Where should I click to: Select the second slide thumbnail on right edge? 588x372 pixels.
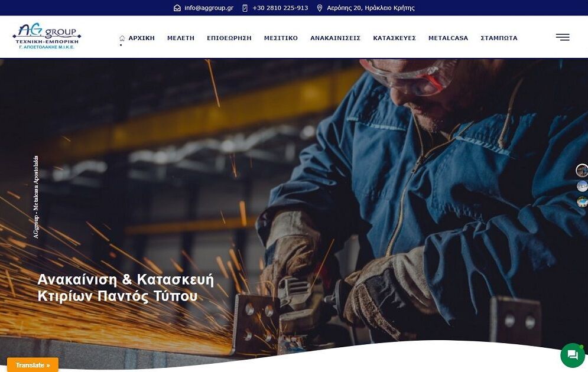582,186
